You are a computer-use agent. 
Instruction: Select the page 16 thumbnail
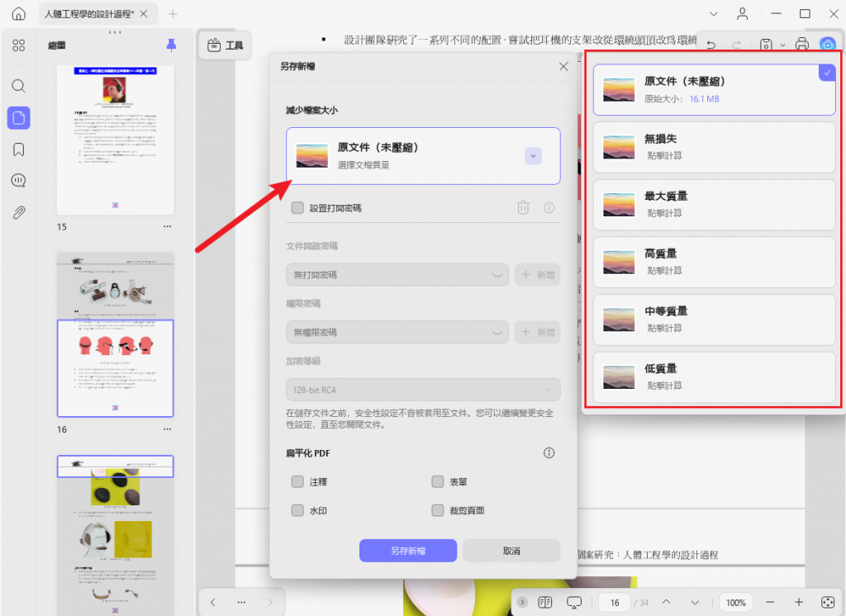(115, 368)
